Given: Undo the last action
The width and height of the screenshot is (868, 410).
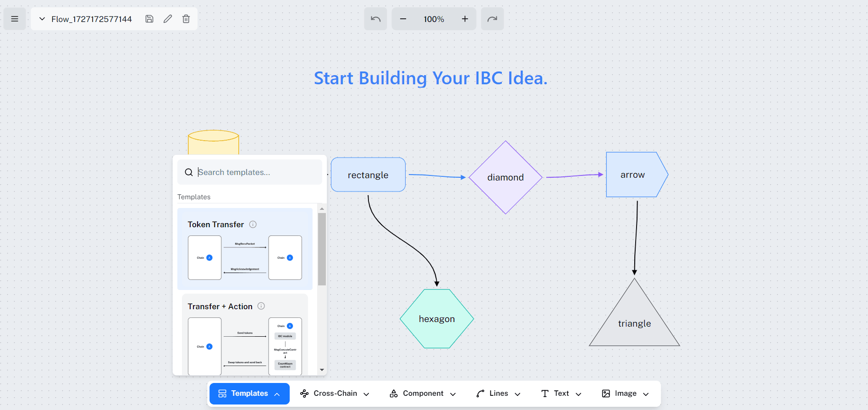Looking at the screenshot, I should pos(376,19).
